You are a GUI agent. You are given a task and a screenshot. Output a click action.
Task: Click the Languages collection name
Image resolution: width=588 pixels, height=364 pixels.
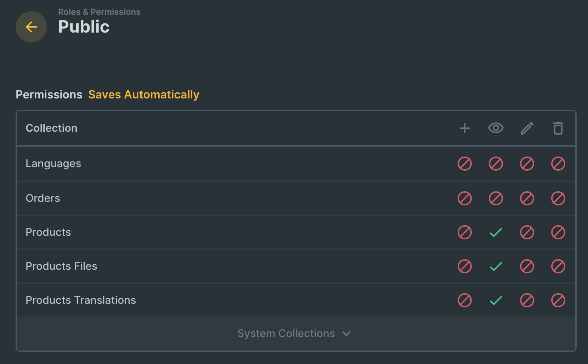[53, 164]
